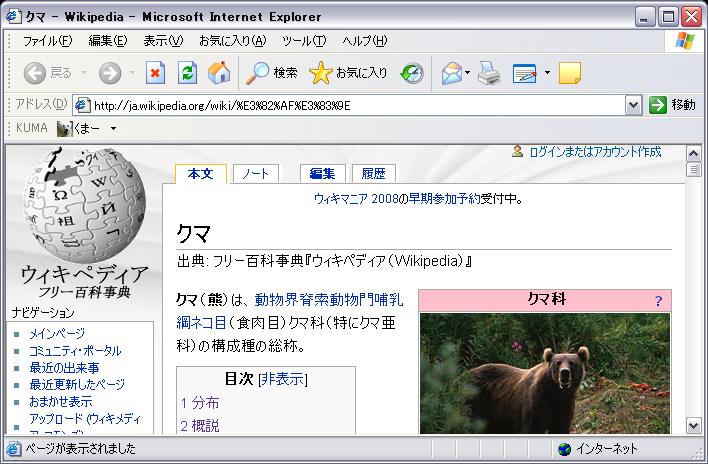Follow the 動物界 link
Viewport: 708px width, 464px height.
(275, 300)
